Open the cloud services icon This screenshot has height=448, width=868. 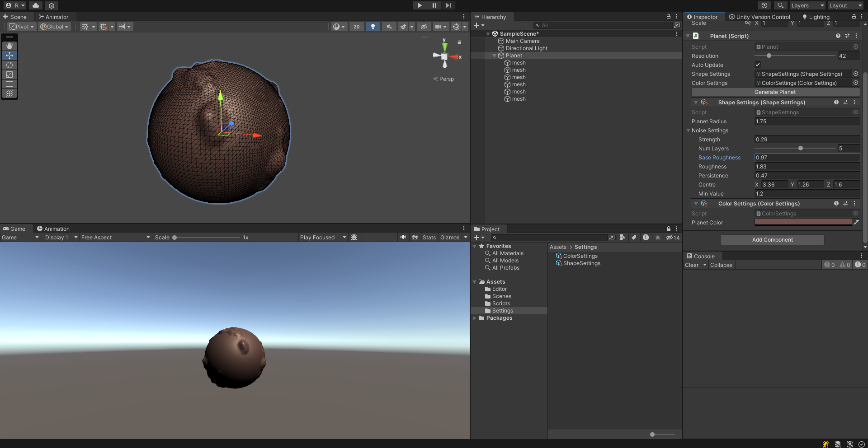pyautogui.click(x=36, y=5)
